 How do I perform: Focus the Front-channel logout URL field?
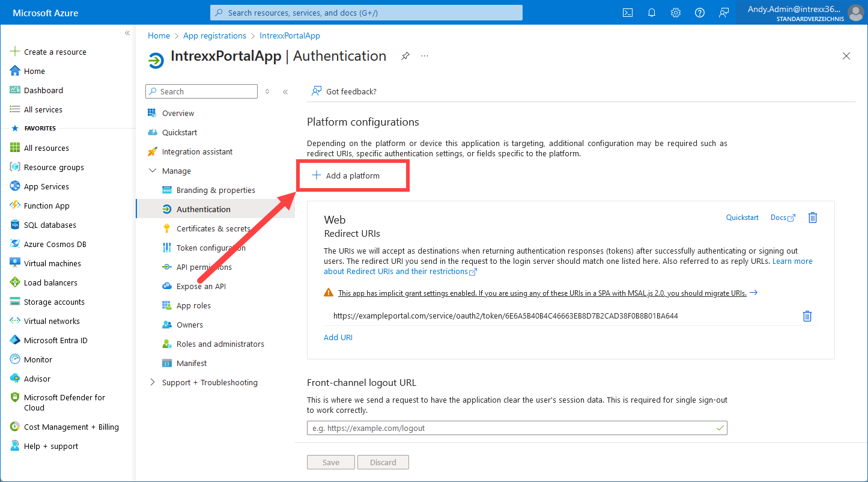(517, 428)
